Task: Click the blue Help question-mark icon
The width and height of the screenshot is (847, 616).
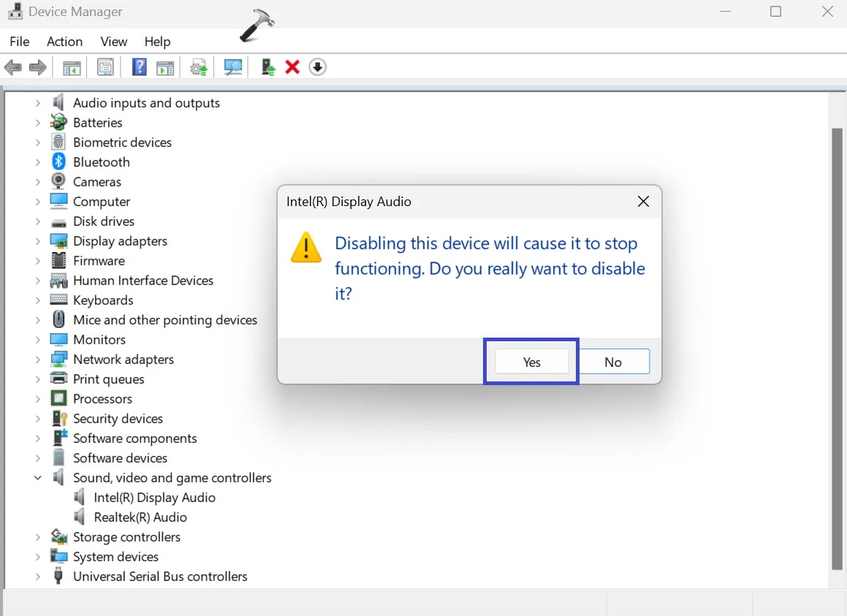Action: [x=140, y=67]
